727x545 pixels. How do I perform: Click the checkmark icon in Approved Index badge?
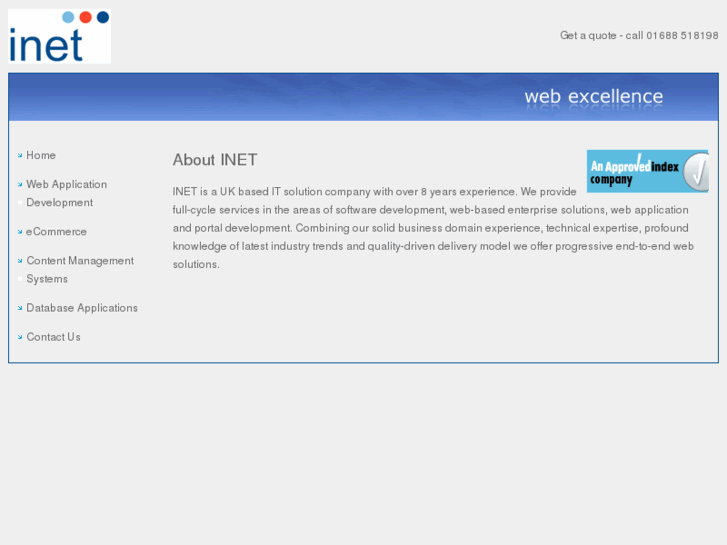click(x=696, y=172)
